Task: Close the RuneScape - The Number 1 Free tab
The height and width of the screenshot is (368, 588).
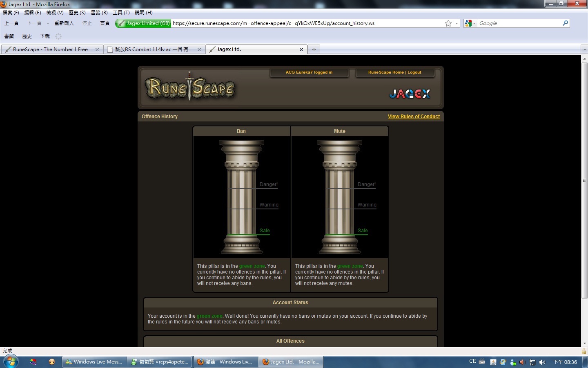Action: (97, 49)
